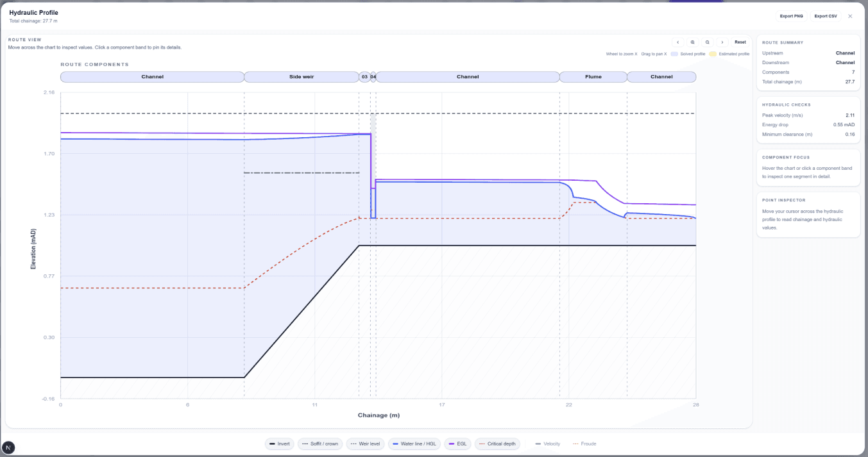Toggle the Water line / HGL series
Image resolution: width=868 pixels, height=457 pixels.
tap(414, 444)
